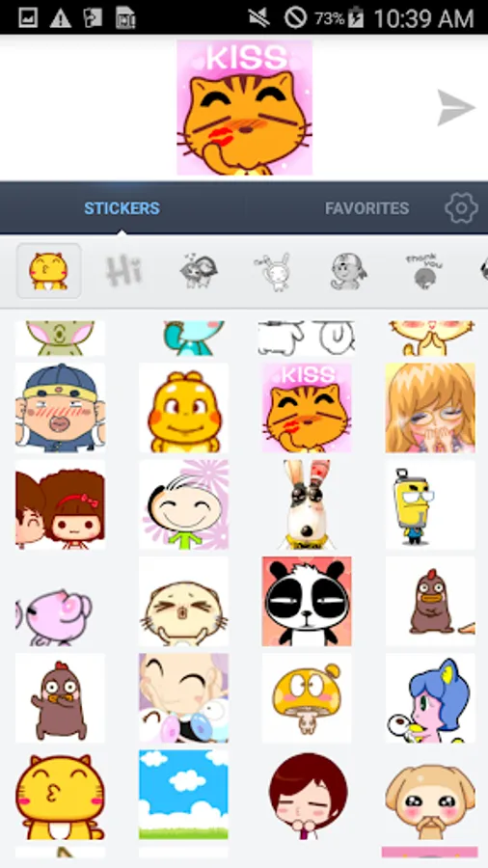Select the helmet character sticker pack
Image resolution: width=488 pixels, height=868 pixels.
[x=348, y=271]
